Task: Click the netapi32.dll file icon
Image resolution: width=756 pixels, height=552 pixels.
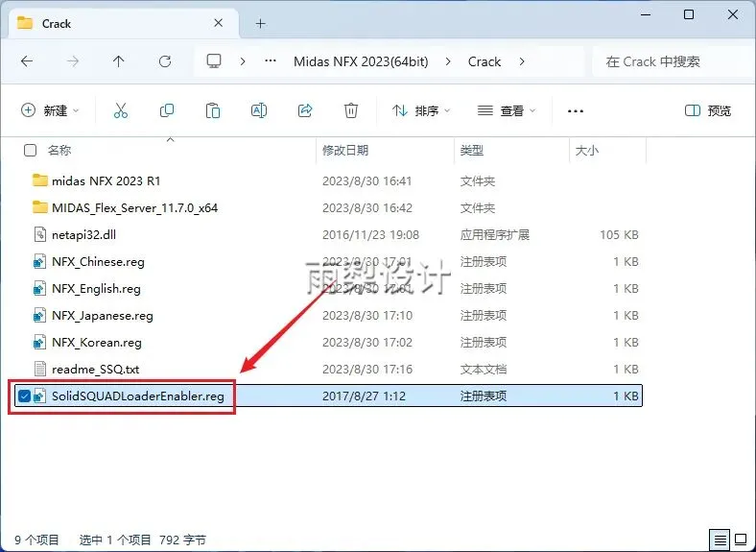Action: [x=40, y=234]
